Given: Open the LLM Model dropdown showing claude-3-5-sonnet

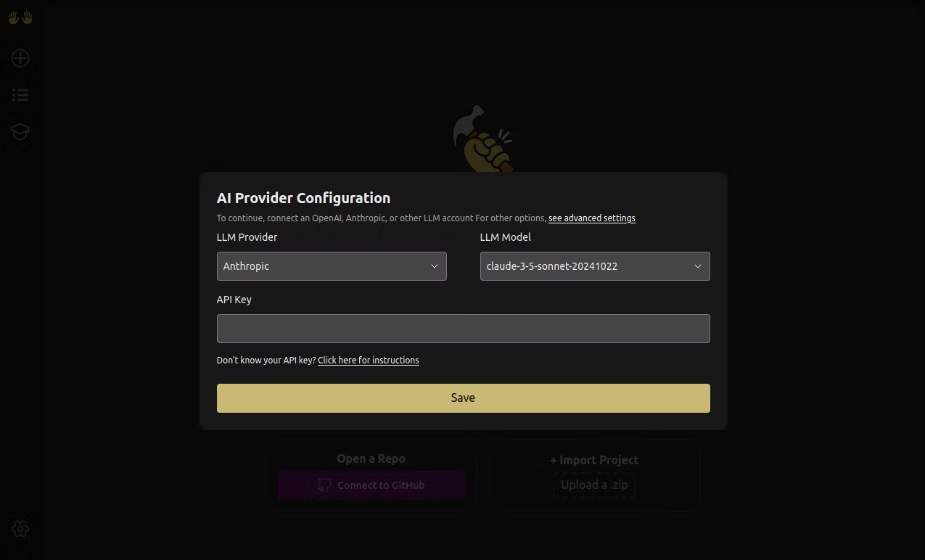Looking at the screenshot, I should (594, 266).
